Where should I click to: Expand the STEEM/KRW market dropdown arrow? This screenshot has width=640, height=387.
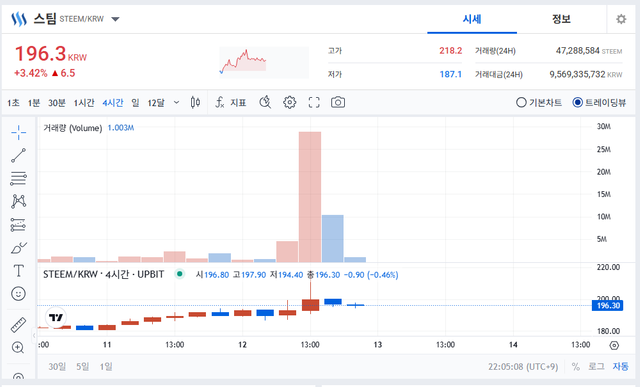click(116, 19)
